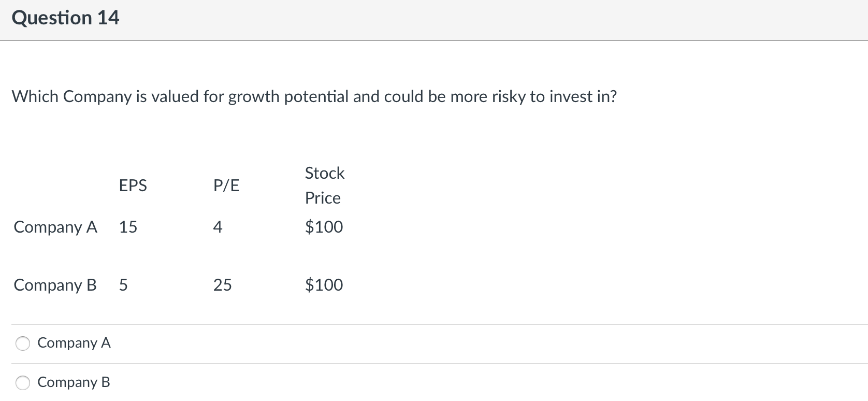
Task: Click the EPS value 5 for Company B
Action: 123,285
